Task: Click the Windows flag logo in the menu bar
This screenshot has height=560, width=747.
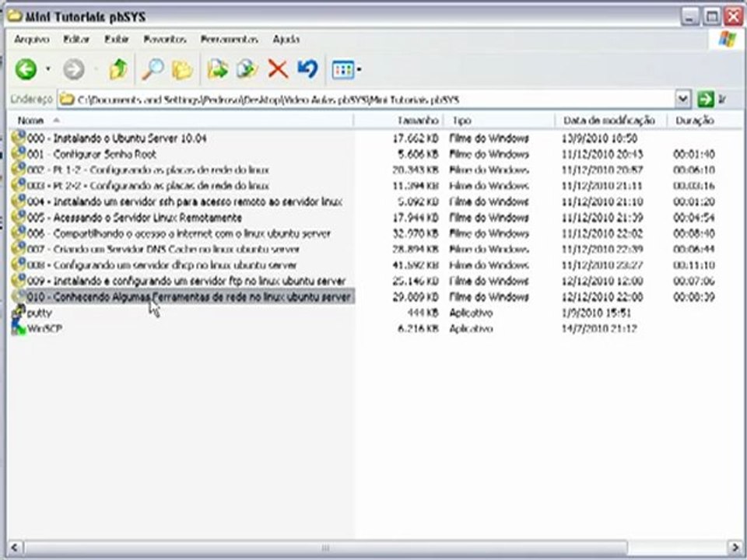Action: pyautogui.click(x=728, y=39)
